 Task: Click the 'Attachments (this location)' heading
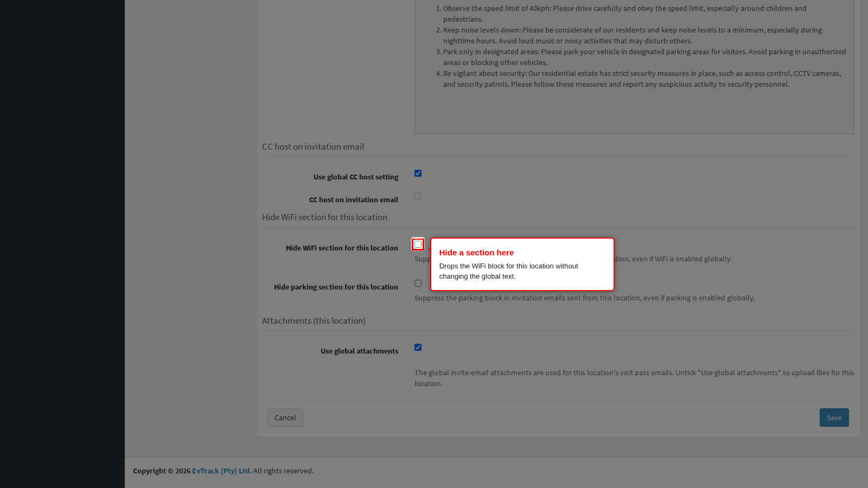(x=314, y=320)
